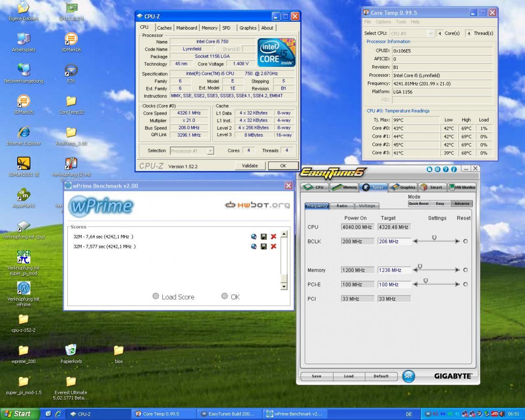
Task: Open EasyTune6 HW Monitor tab
Action: [x=462, y=187]
